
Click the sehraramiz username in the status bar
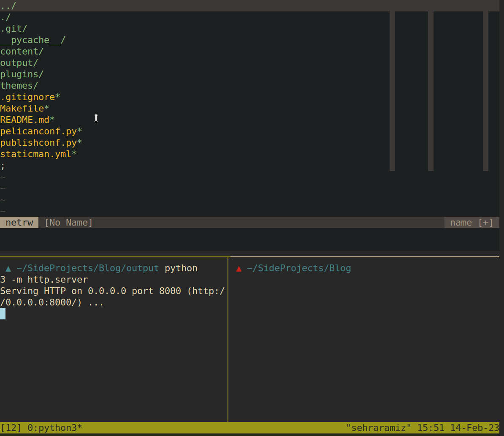click(x=378, y=428)
